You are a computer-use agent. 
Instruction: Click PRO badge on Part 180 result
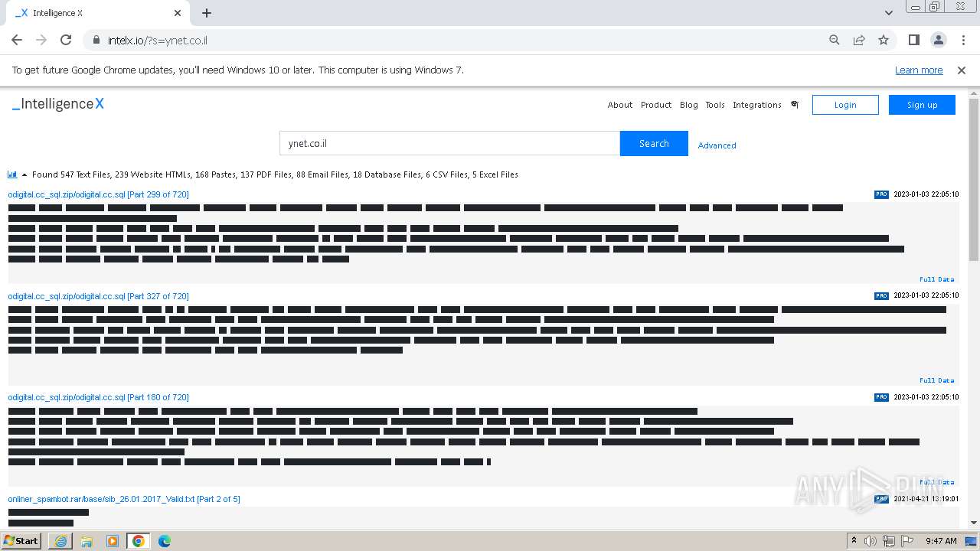point(881,397)
